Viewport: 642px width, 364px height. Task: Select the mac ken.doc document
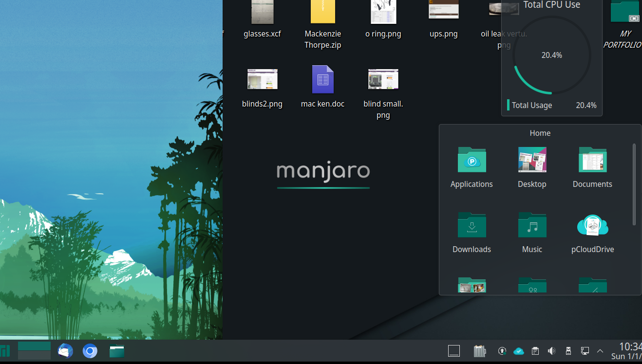click(x=322, y=88)
